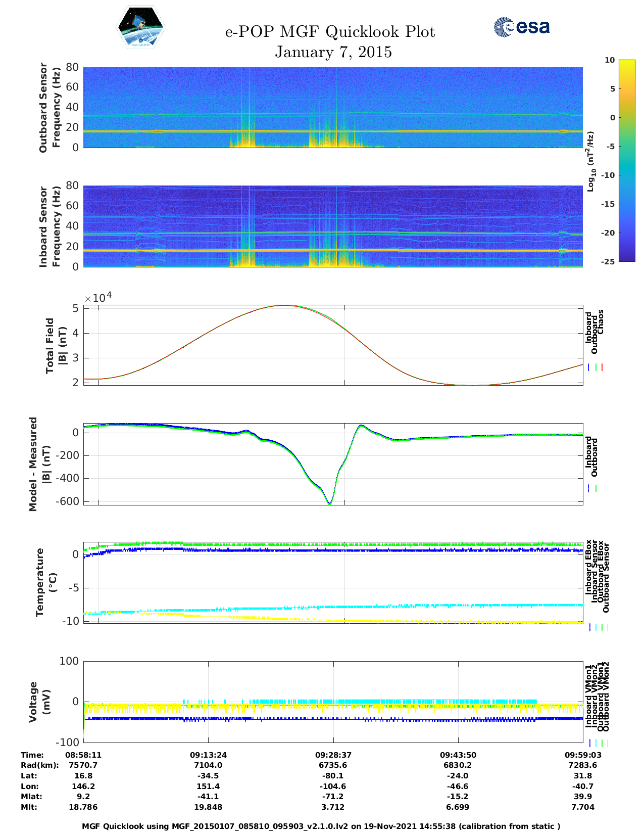This screenshot has width=644, height=834.
Task: Select the Outboard Sensor spectrogram panel
Action: click(333, 107)
